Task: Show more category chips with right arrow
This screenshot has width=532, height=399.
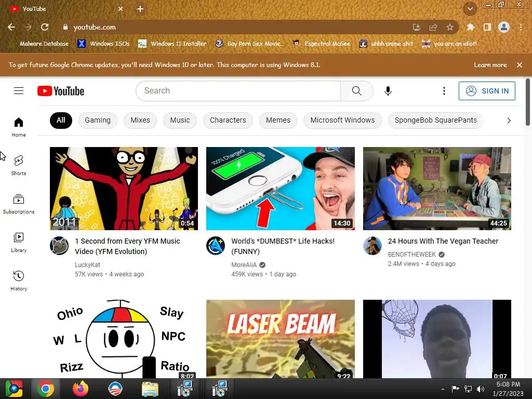Action: [x=509, y=121]
